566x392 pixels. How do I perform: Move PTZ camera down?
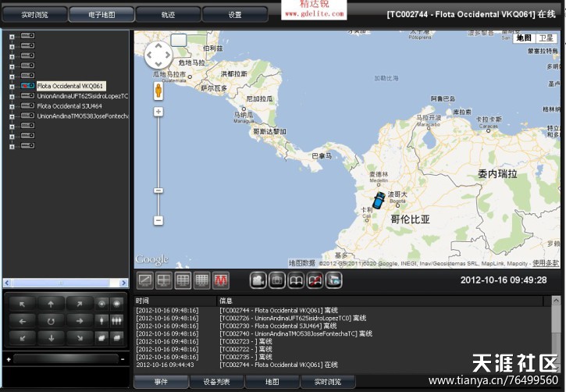tap(51, 338)
